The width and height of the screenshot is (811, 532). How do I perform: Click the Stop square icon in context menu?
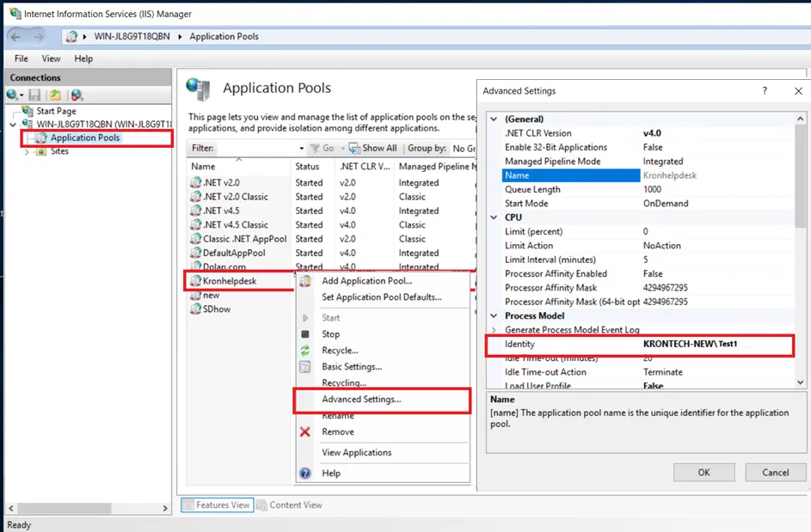pos(305,334)
